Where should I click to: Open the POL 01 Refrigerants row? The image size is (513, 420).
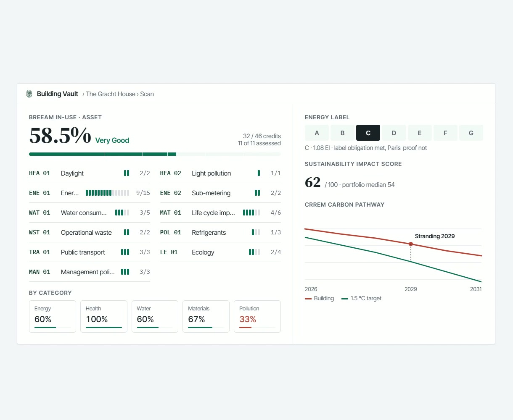pyautogui.click(x=220, y=232)
